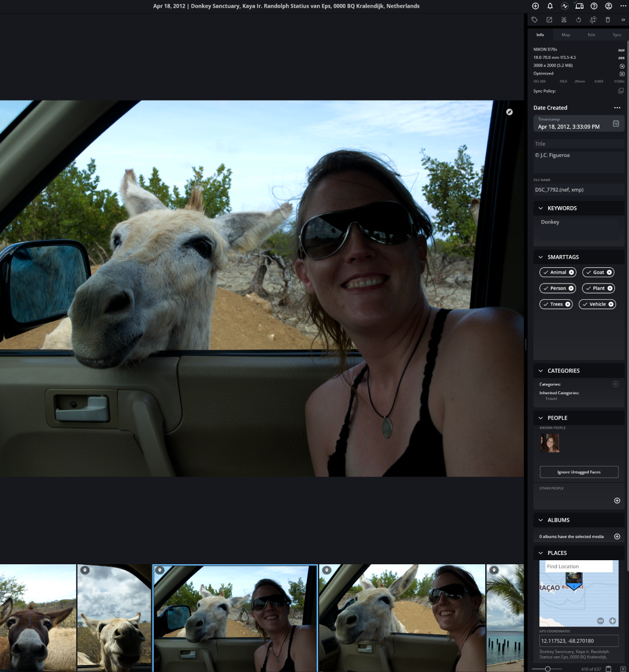Collapse the Keywords section
This screenshot has height=672, width=629.
click(540, 208)
